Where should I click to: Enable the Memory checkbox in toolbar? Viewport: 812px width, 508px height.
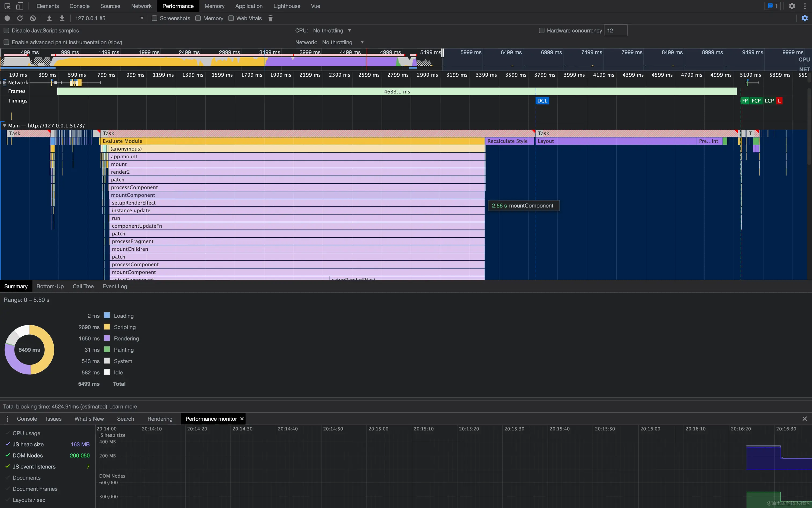point(198,18)
